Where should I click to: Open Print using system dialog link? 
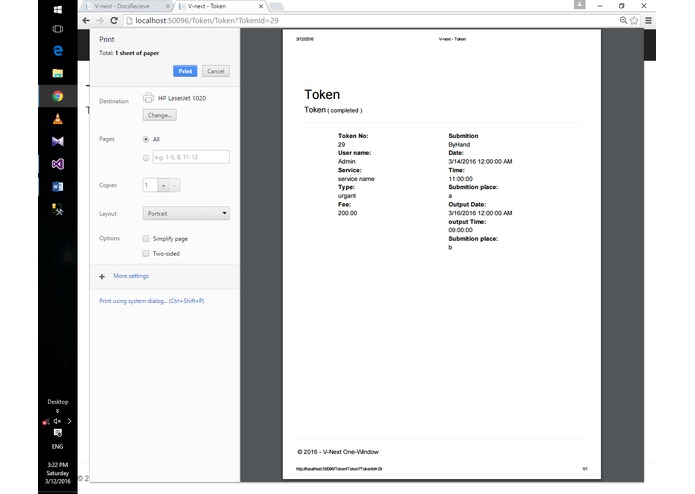pyautogui.click(x=152, y=301)
